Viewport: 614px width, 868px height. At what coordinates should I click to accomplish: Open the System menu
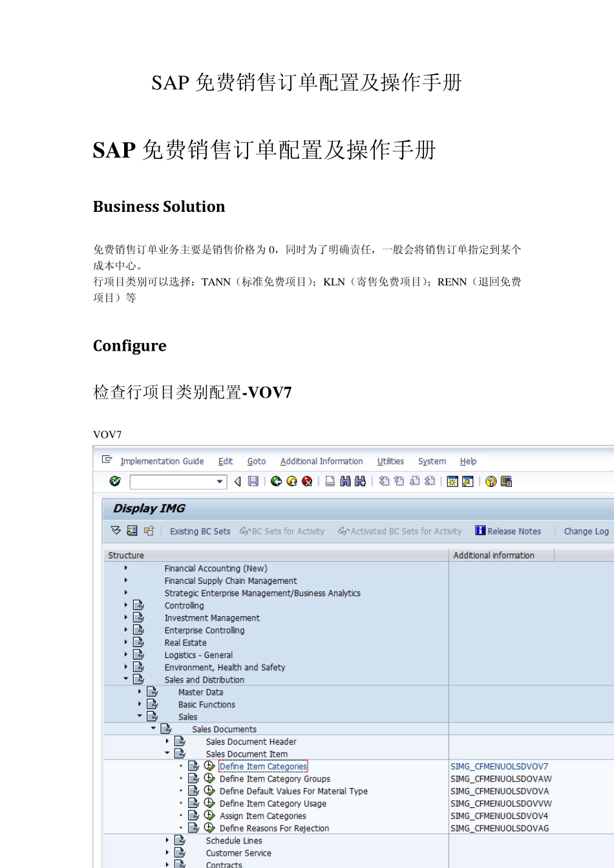[x=432, y=461]
